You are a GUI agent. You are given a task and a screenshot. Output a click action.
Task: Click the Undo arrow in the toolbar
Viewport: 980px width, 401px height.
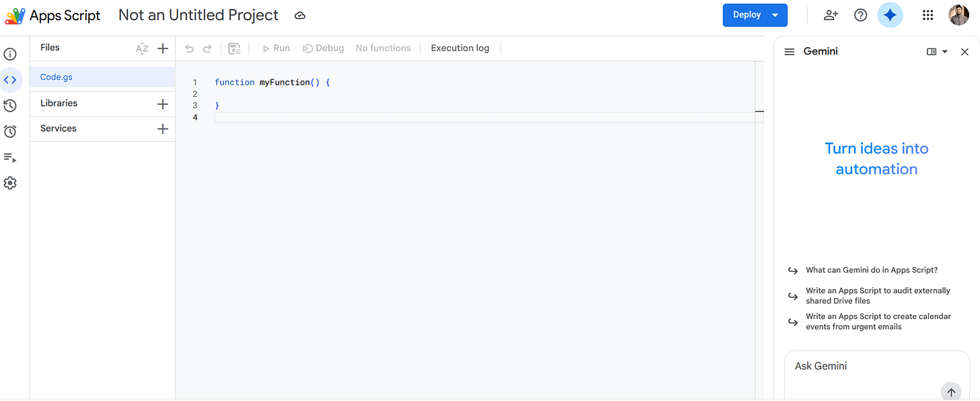click(x=189, y=48)
